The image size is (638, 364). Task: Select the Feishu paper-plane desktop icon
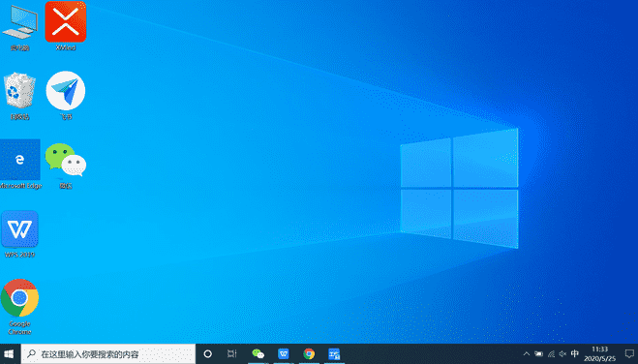(x=66, y=96)
